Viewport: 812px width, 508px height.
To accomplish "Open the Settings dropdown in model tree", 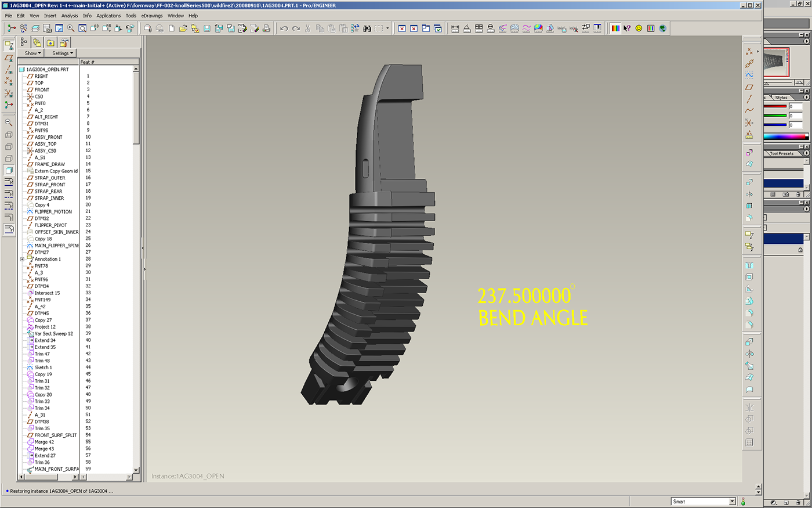I will pos(63,53).
